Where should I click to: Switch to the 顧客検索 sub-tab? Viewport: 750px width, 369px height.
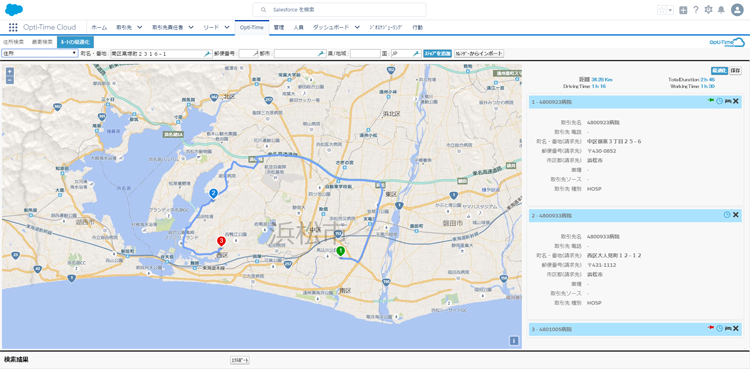coord(42,42)
